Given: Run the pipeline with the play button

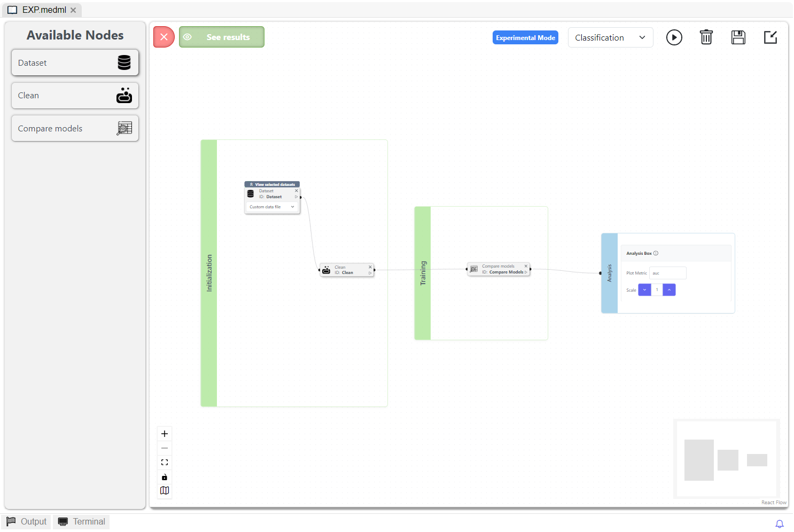Looking at the screenshot, I should (x=674, y=37).
